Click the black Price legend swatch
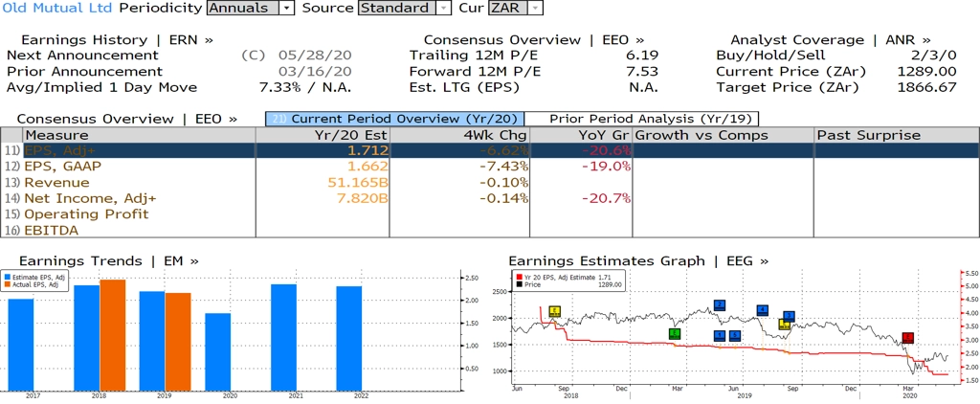This screenshot has width=980, height=404. [520, 284]
